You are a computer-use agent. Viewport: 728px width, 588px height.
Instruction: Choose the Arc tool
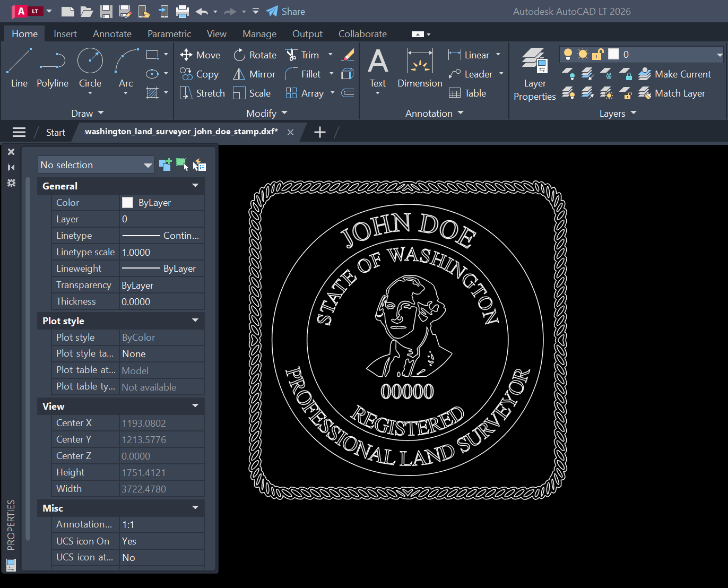[126, 68]
